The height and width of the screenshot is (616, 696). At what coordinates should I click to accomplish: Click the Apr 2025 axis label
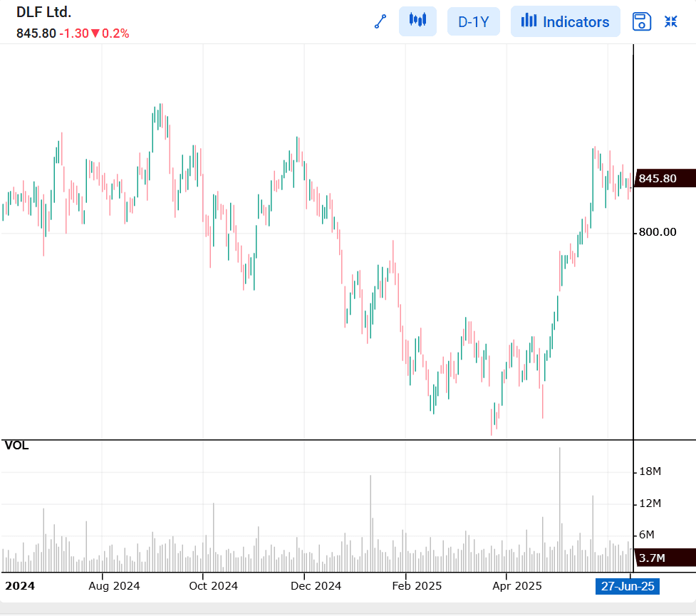(517, 586)
